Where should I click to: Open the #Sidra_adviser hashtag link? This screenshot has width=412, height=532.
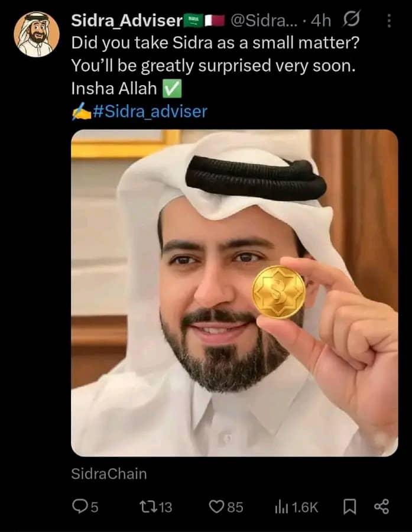(x=150, y=112)
